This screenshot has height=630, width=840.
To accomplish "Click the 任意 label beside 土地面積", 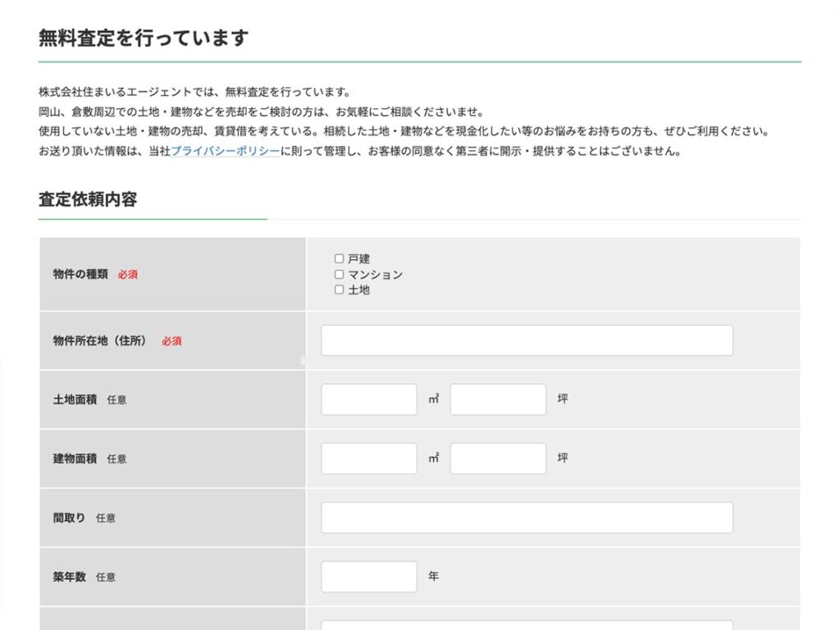I will pyautogui.click(x=117, y=399).
